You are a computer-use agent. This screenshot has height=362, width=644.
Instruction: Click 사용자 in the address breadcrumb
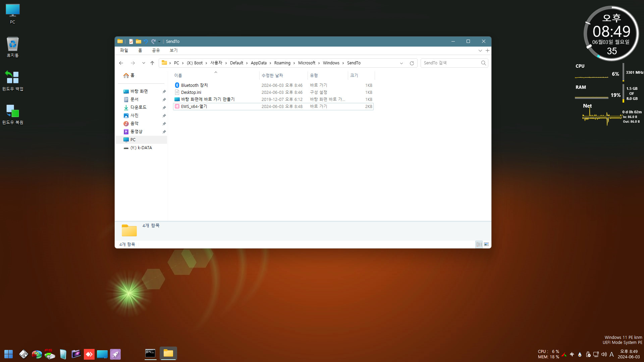pos(216,63)
